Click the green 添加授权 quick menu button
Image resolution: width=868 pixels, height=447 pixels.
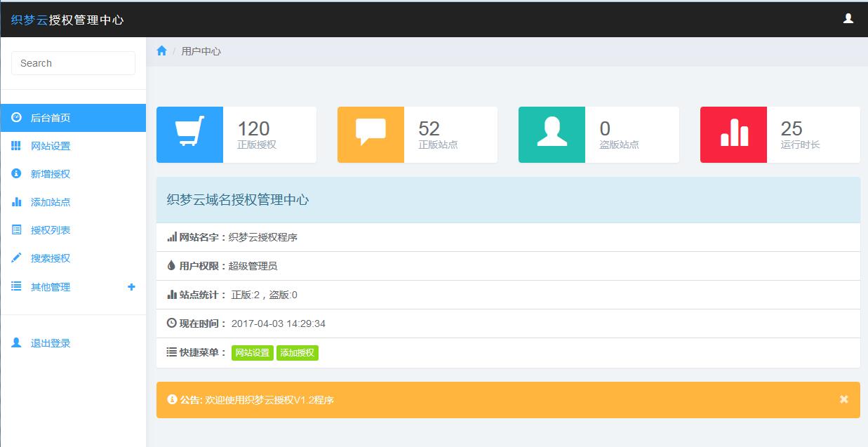point(298,353)
